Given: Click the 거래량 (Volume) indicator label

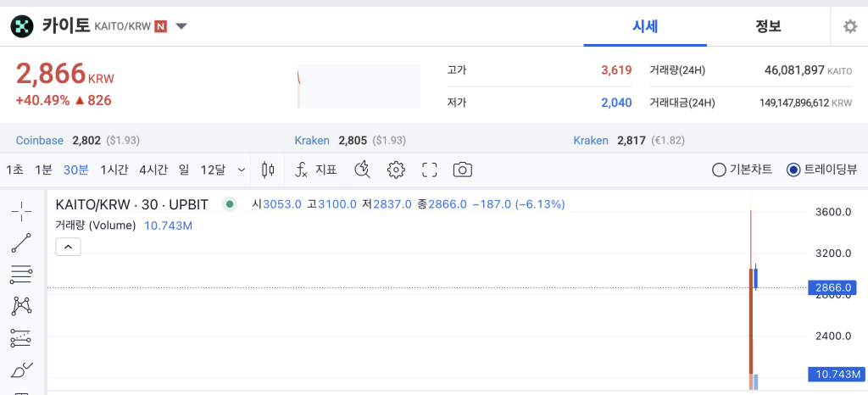Looking at the screenshot, I should (x=95, y=225).
